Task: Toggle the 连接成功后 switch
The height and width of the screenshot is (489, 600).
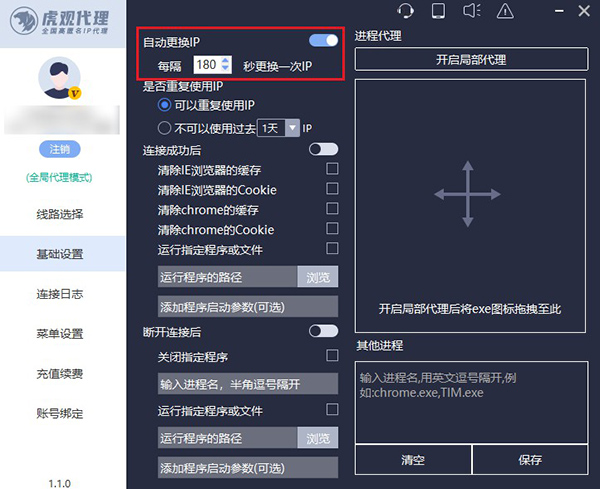Action: coord(323,149)
